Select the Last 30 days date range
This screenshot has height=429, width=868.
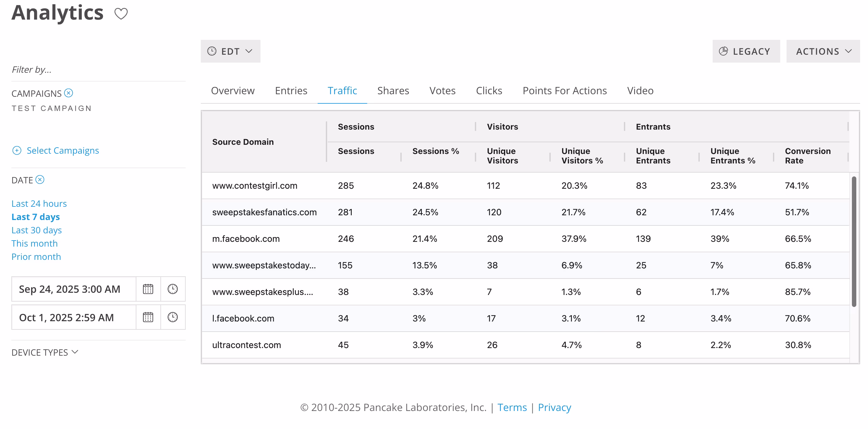[x=36, y=230]
